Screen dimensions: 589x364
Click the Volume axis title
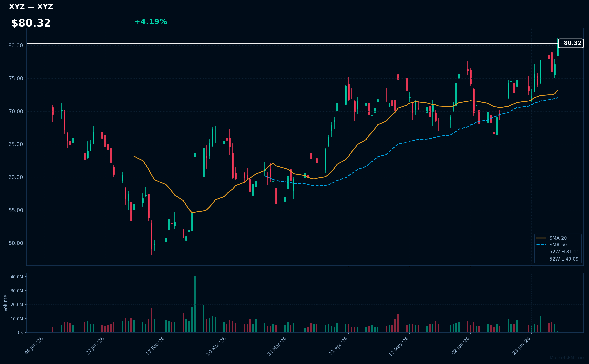(6, 303)
